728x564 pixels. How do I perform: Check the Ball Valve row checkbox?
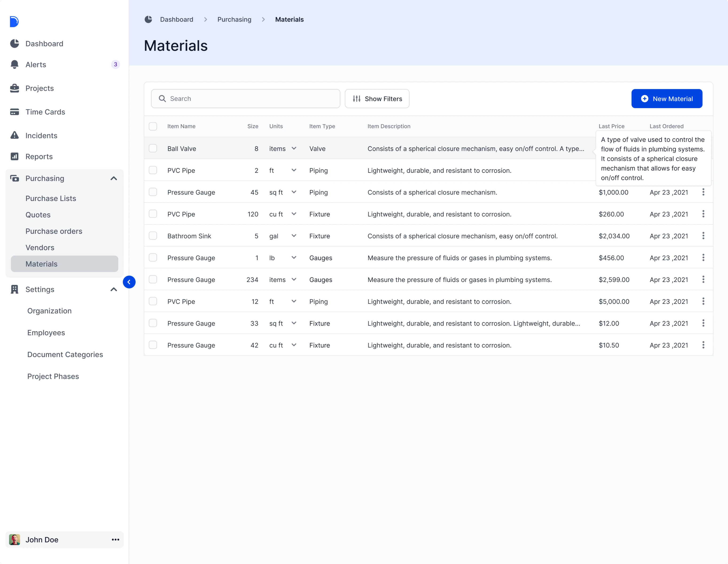tap(153, 148)
